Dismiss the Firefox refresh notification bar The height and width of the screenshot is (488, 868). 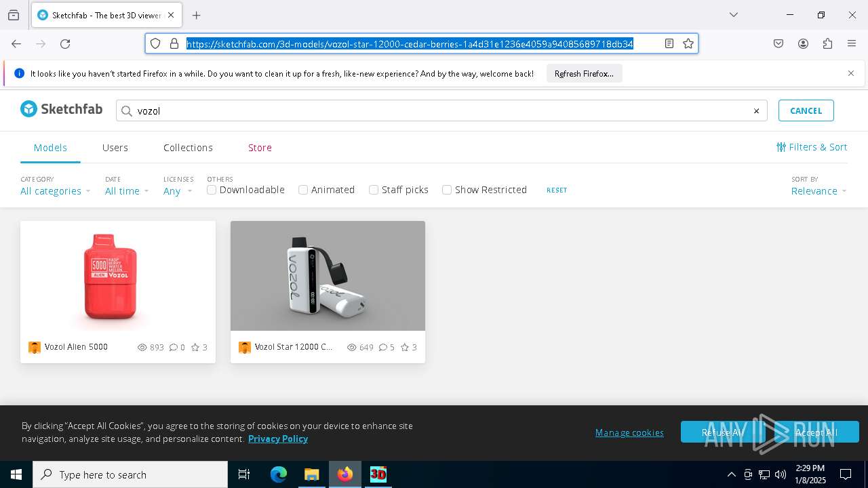point(851,73)
